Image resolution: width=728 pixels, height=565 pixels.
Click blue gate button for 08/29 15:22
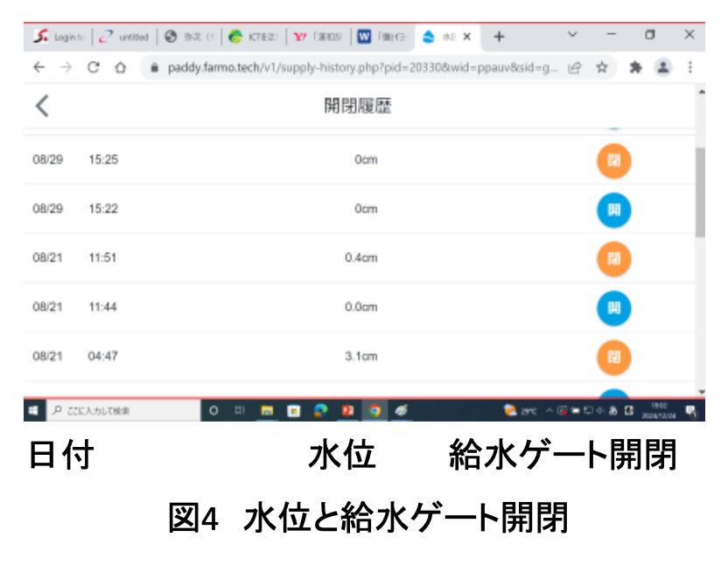point(613,209)
